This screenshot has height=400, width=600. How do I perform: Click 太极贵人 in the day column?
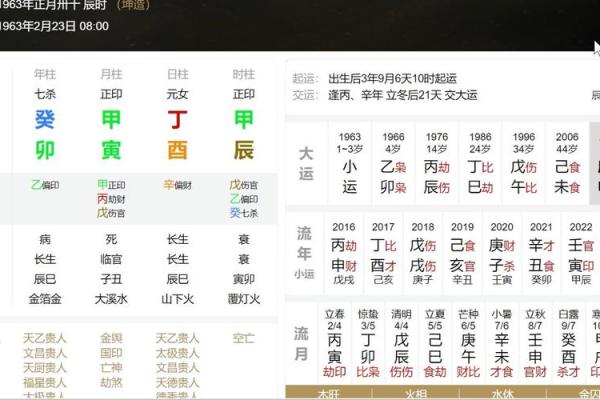click(178, 353)
